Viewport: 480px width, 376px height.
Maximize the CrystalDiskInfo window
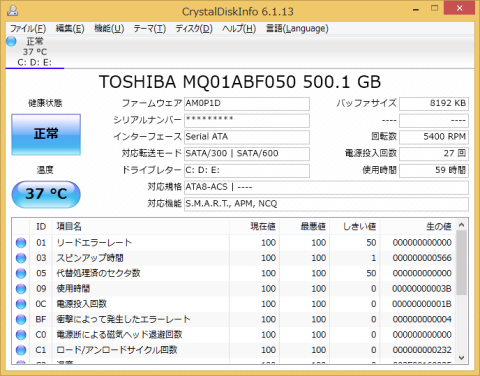pos(434,9)
